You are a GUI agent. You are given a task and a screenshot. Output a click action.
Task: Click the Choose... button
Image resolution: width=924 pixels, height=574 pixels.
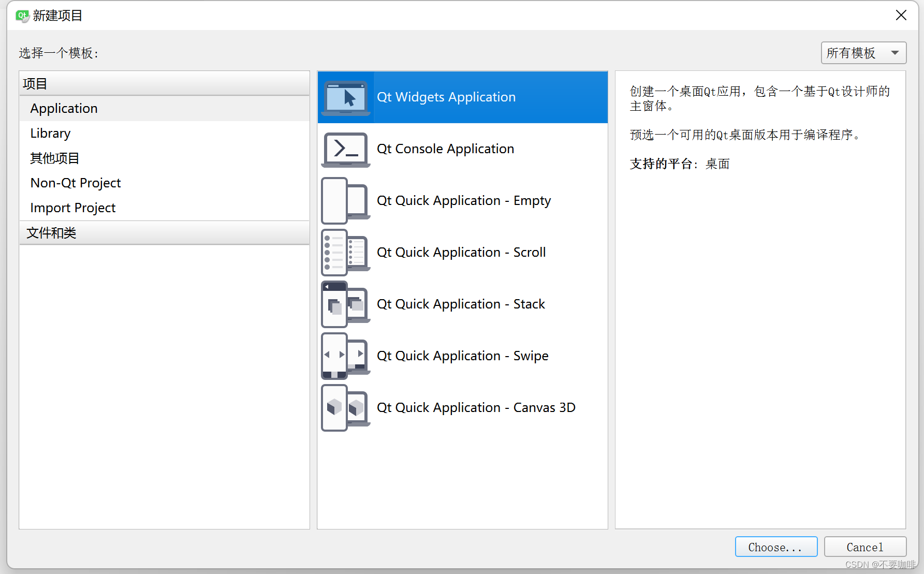[776, 547]
